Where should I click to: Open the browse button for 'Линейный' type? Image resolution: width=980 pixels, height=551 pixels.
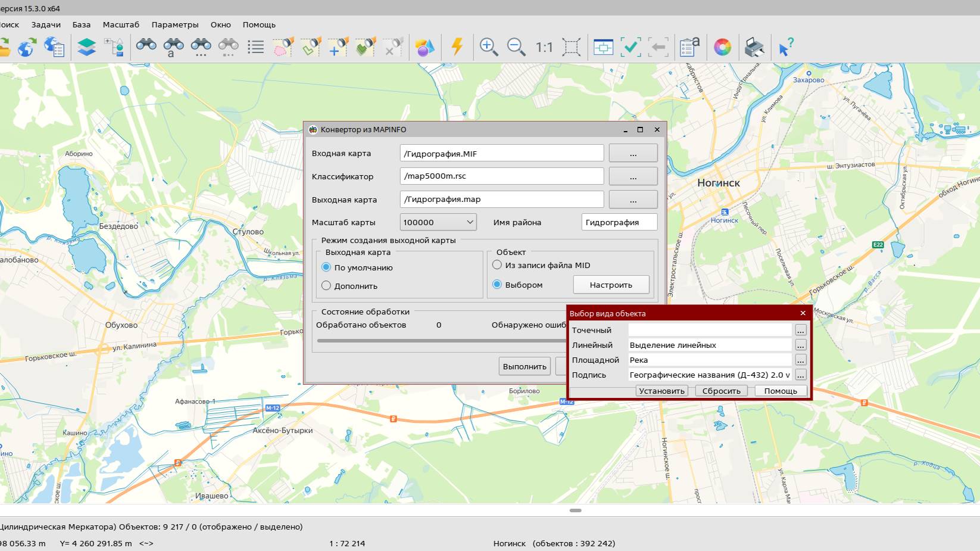point(800,345)
